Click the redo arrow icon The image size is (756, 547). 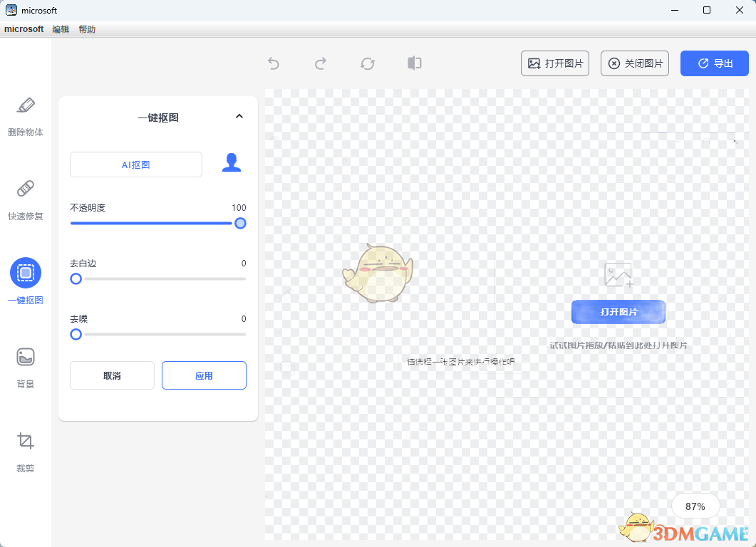click(321, 63)
